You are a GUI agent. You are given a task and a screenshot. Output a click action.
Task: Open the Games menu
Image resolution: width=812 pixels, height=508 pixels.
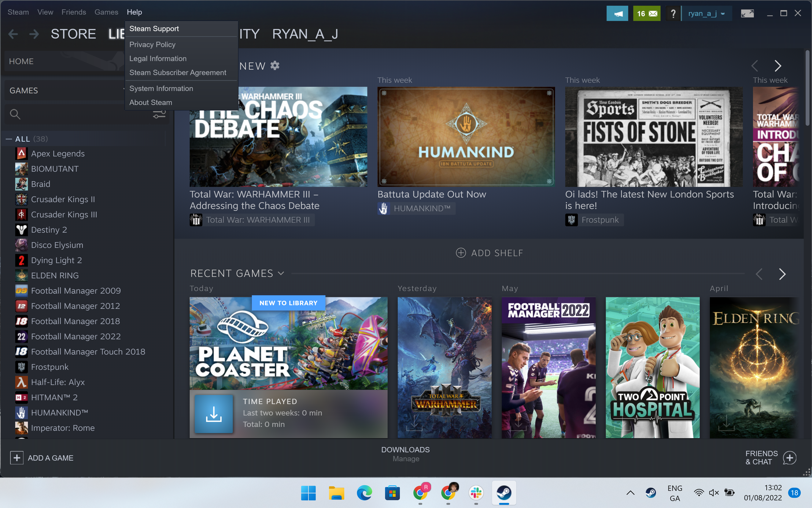(x=106, y=12)
